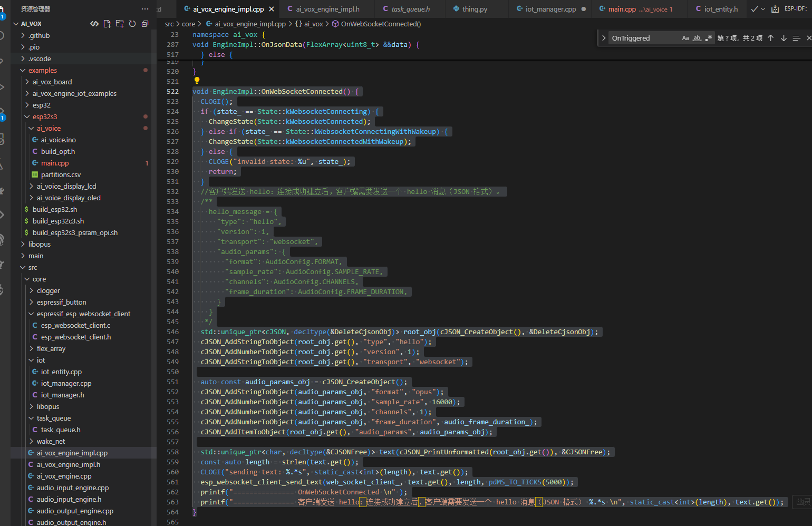The width and height of the screenshot is (812, 526).
Task: Go to previous find match arrow
Action: 770,38
